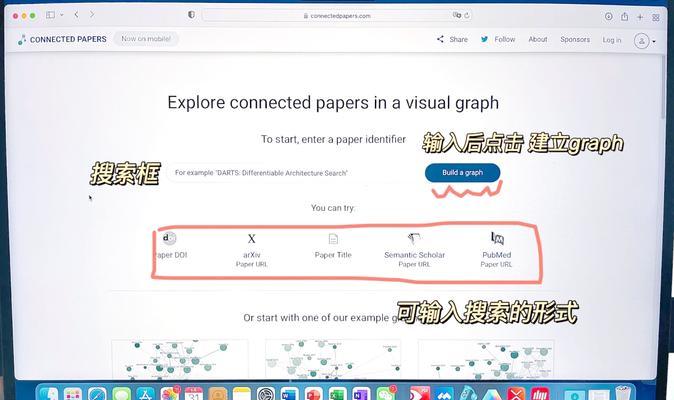Image resolution: width=674 pixels, height=400 pixels.
Task: Open Photos from the dock
Action: tap(170, 394)
